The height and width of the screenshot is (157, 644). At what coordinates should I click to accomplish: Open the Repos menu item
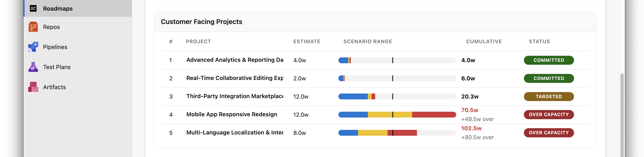pyautogui.click(x=51, y=27)
